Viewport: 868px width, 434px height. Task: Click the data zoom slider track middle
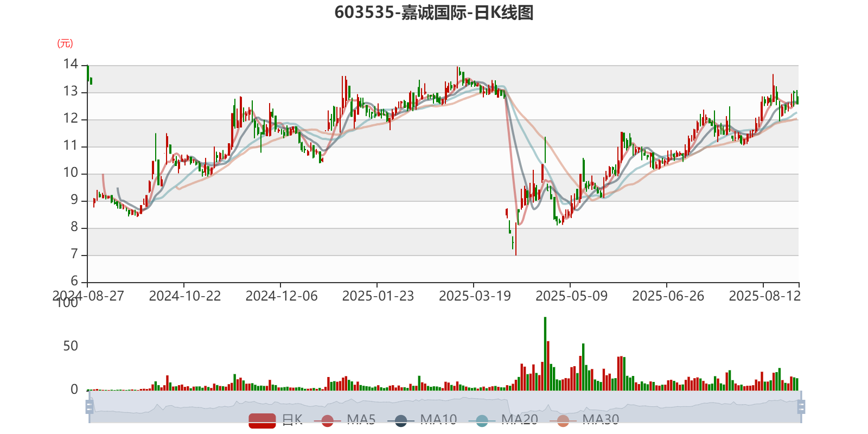[445, 407]
